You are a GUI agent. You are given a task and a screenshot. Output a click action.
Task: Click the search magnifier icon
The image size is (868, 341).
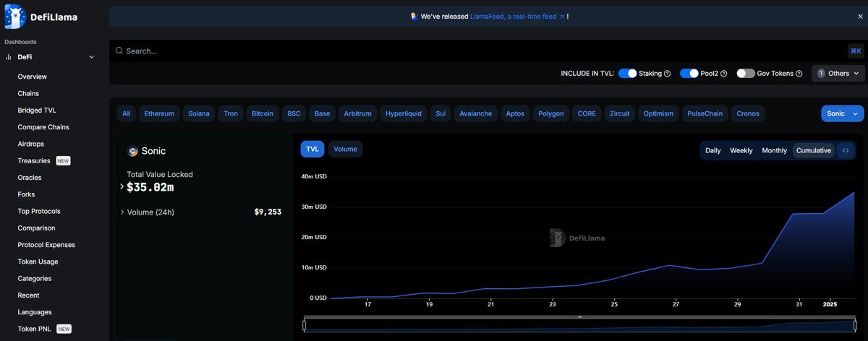[x=119, y=51]
